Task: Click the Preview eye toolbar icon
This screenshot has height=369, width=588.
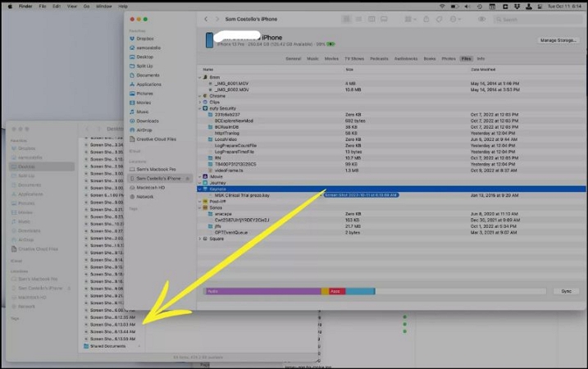Action: point(481,19)
